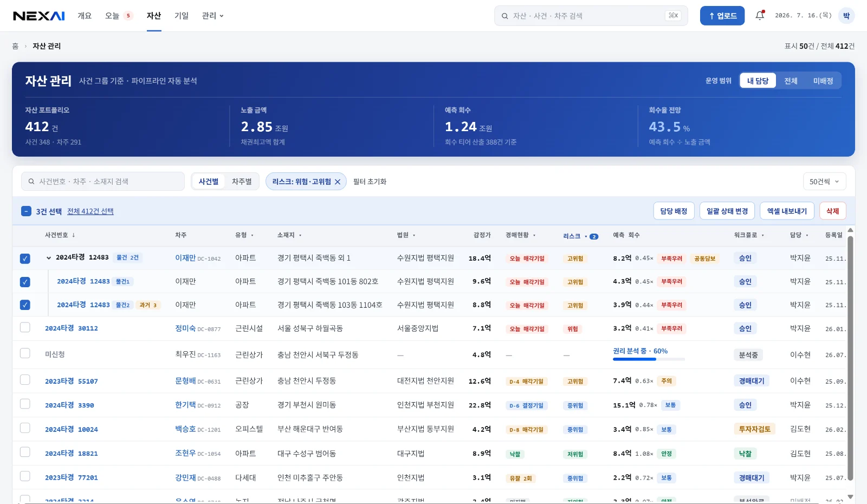This screenshot has width=867, height=504.
Task: Select the 미신청 row checkbox
Action: (25, 353)
